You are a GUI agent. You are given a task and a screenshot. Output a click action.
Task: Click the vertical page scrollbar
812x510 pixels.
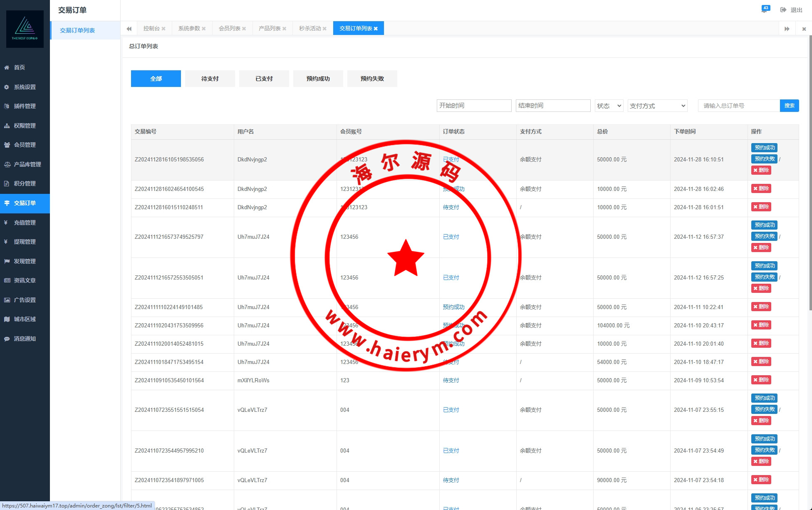[x=810, y=173]
